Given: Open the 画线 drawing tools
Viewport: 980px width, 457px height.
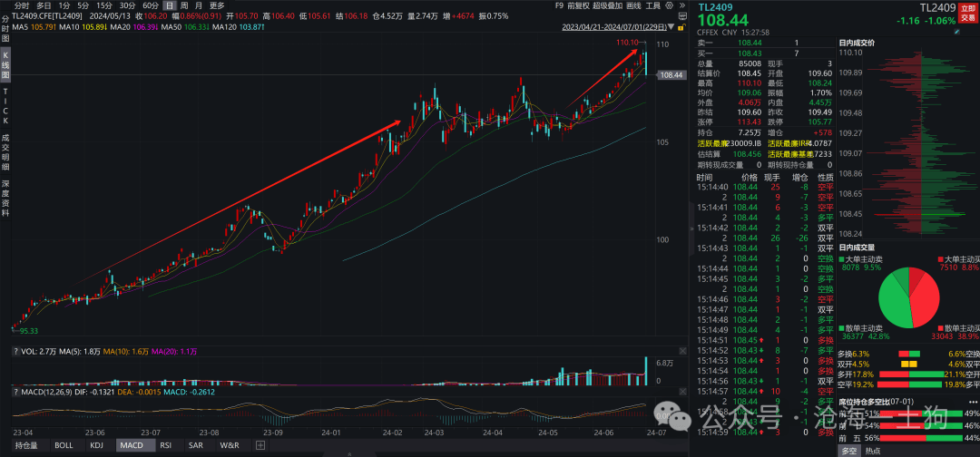Looking at the screenshot, I should 633,5.
